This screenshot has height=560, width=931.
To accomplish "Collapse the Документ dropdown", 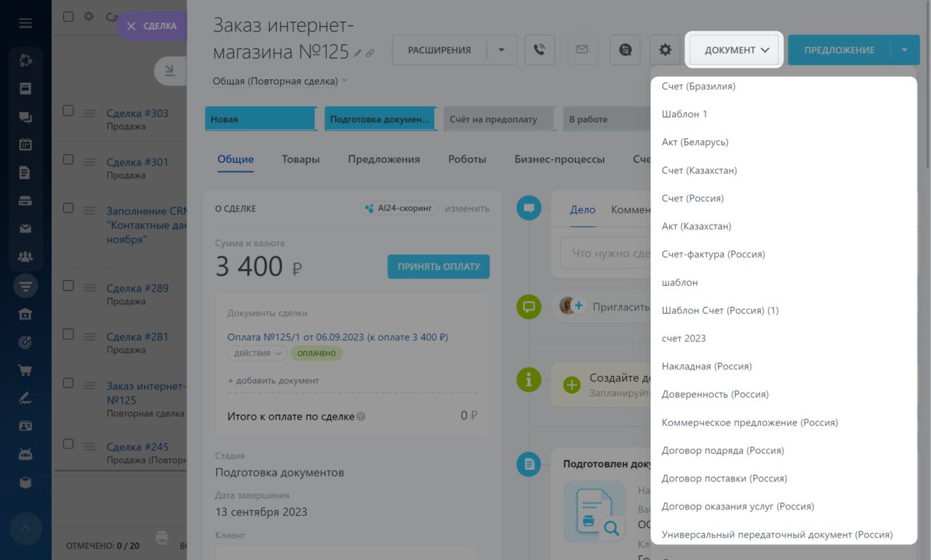I will (734, 50).
